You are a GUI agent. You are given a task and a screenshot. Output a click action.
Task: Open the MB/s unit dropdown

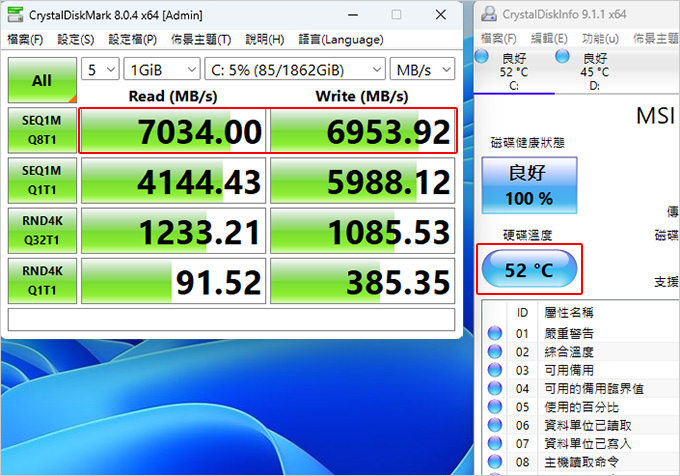coord(422,69)
